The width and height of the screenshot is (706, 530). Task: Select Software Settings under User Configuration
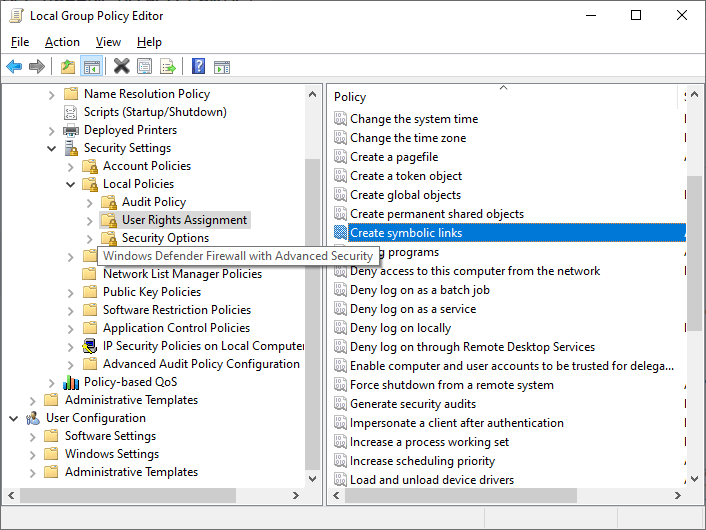(x=110, y=436)
